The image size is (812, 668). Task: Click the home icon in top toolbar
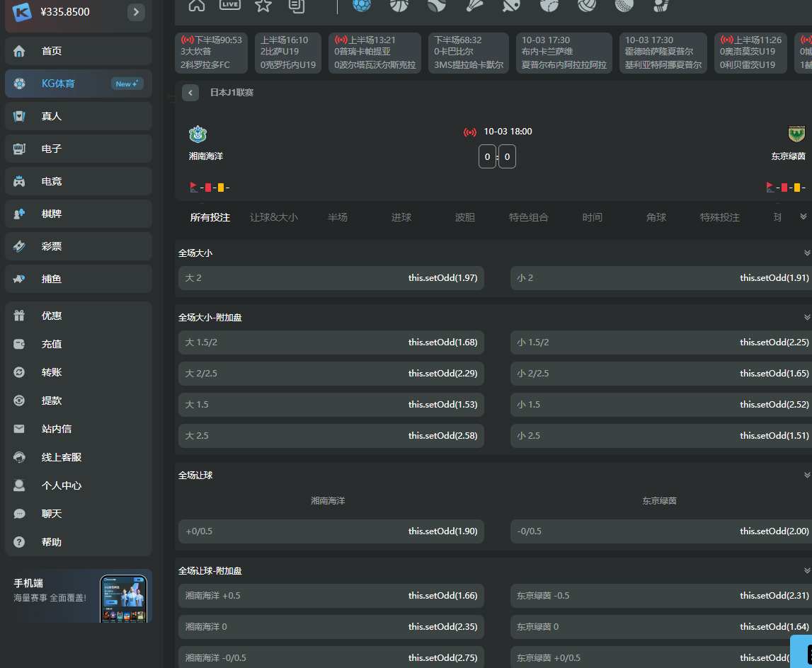[197, 6]
